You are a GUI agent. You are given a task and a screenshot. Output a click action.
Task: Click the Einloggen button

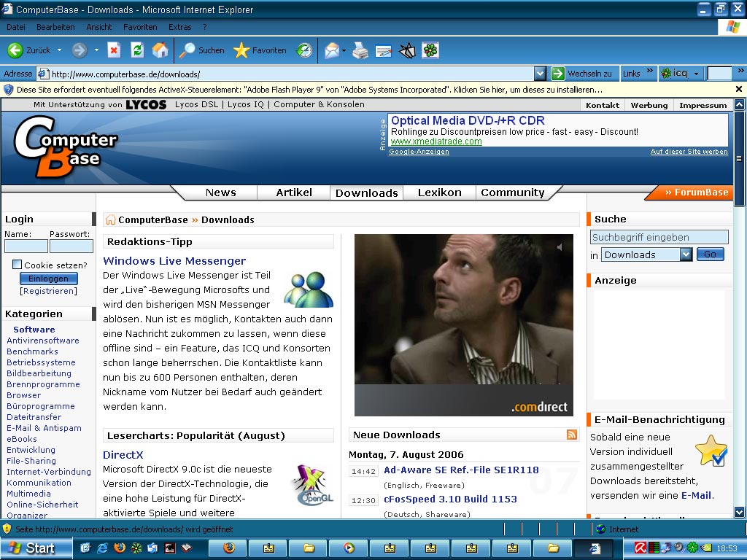point(49,278)
